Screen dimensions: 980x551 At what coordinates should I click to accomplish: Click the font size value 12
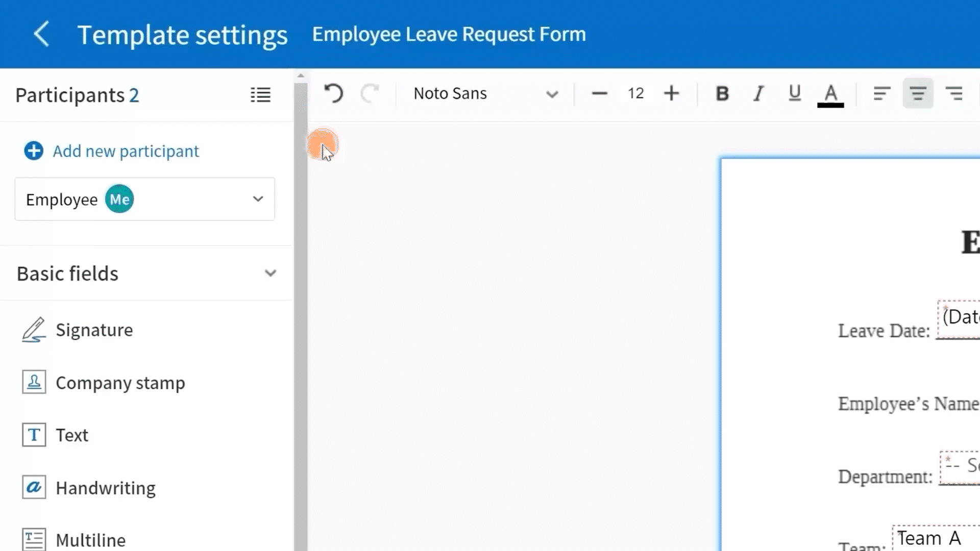(x=636, y=93)
